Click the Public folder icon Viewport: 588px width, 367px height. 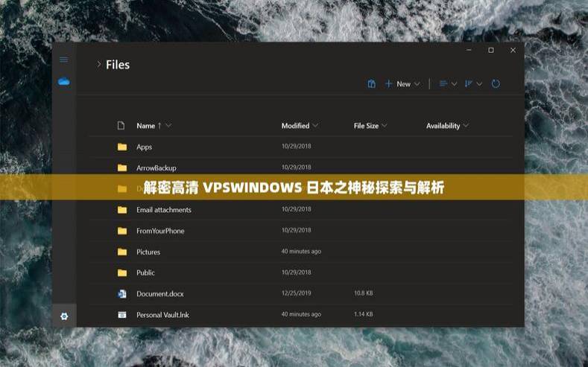(122, 272)
